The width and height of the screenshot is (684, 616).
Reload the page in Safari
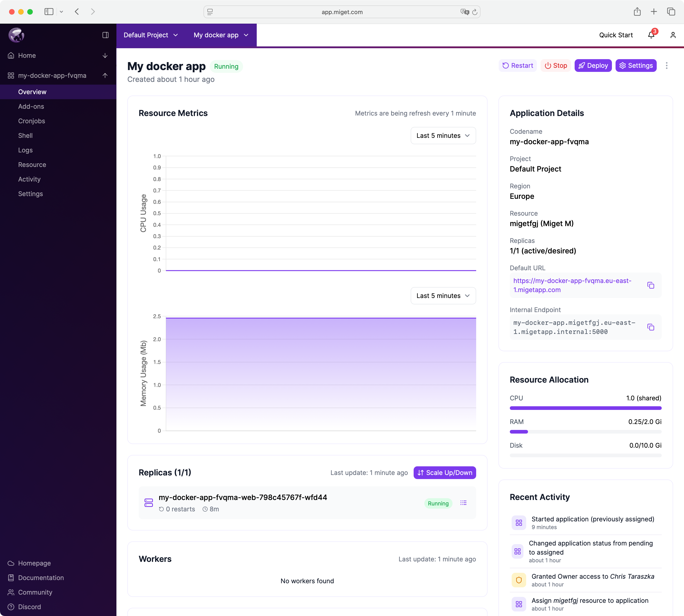coord(475,12)
